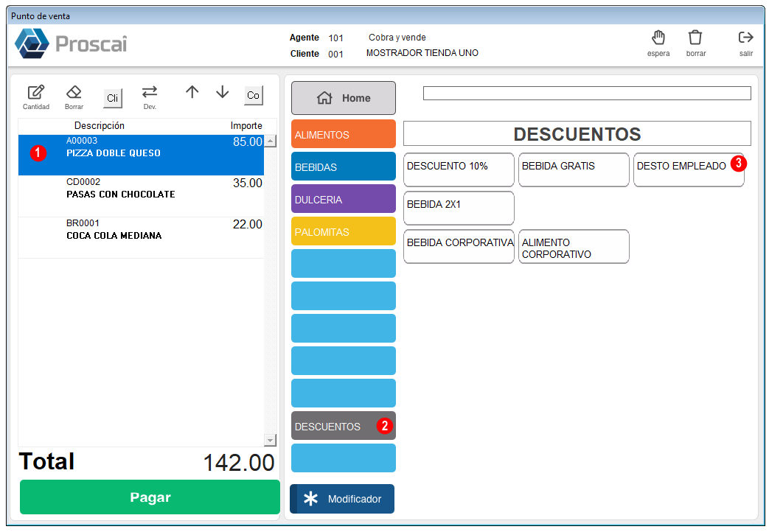Exit using the salir icon

746,38
